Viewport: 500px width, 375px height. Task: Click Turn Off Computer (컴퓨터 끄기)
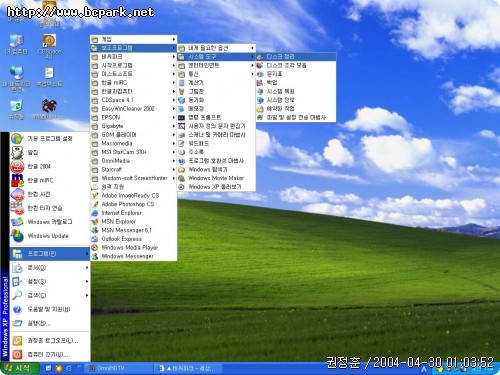[x=50, y=355]
